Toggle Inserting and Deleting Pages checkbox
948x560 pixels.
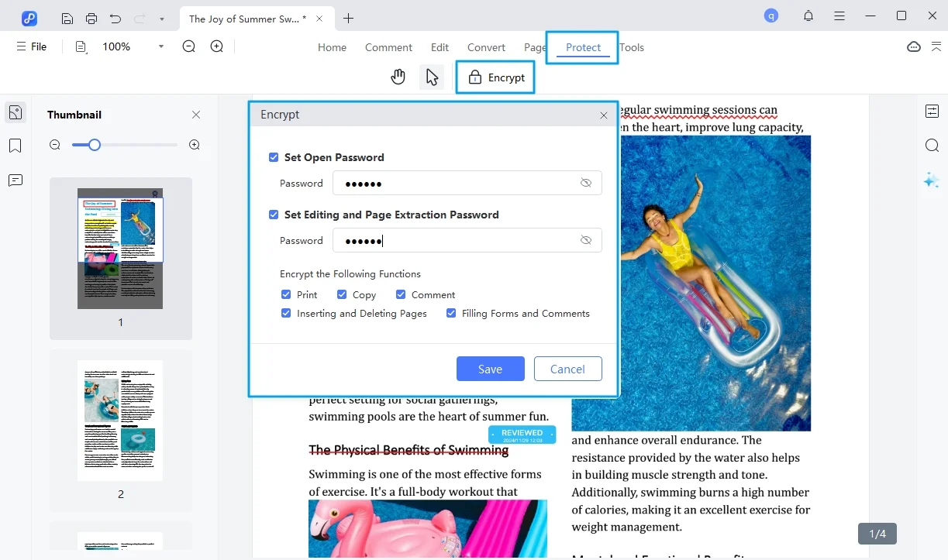(x=286, y=313)
